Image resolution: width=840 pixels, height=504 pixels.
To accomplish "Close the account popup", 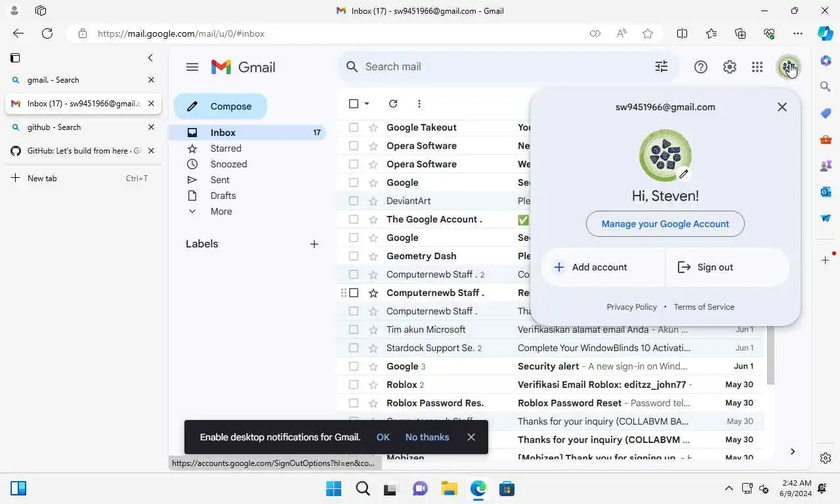I will 782,107.
